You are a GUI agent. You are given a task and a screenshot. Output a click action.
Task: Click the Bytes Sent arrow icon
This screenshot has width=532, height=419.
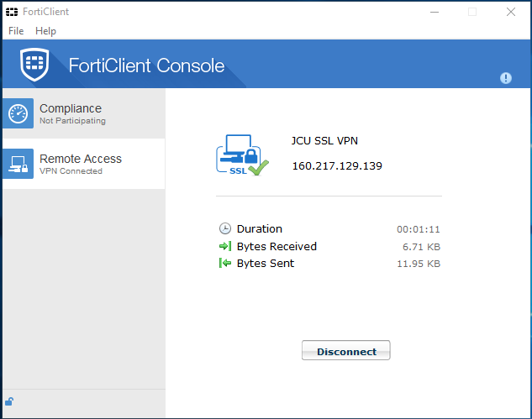(225, 263)
